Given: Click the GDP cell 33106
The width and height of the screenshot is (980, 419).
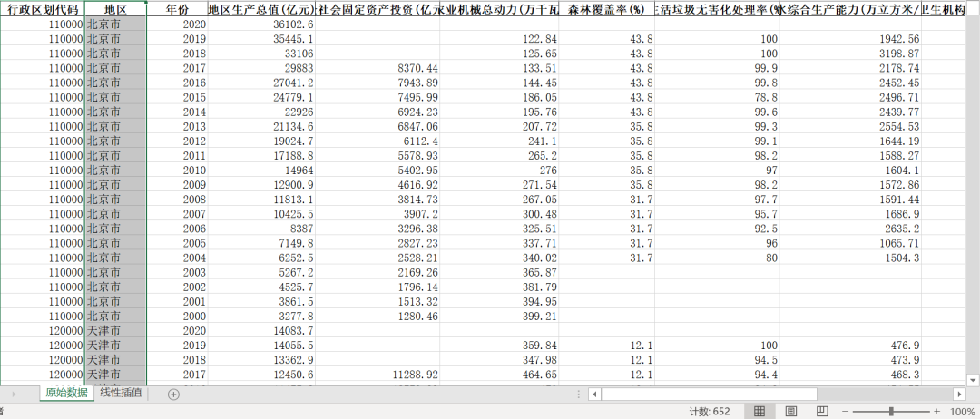Looking at the screenshot, I should 261,54.
